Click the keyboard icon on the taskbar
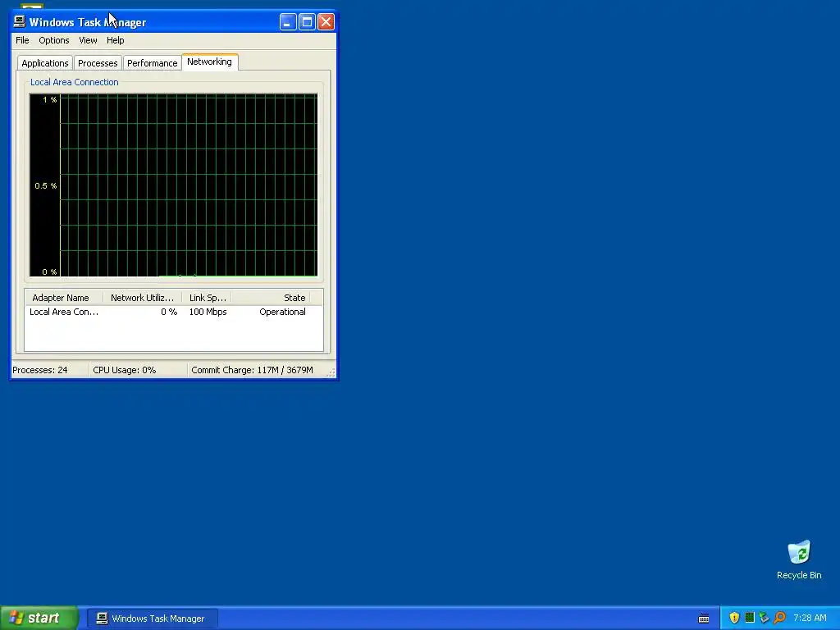Image resolution: width=840 pixels, height=630 pixels. 704,619
